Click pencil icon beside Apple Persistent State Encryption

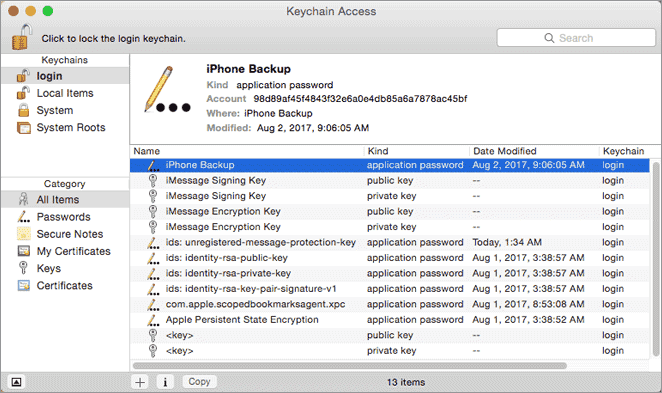153,320
